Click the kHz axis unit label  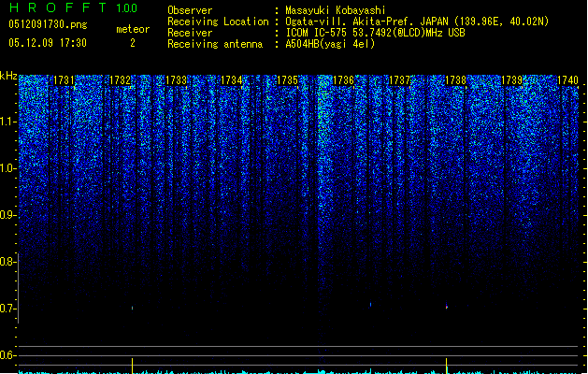8,76
